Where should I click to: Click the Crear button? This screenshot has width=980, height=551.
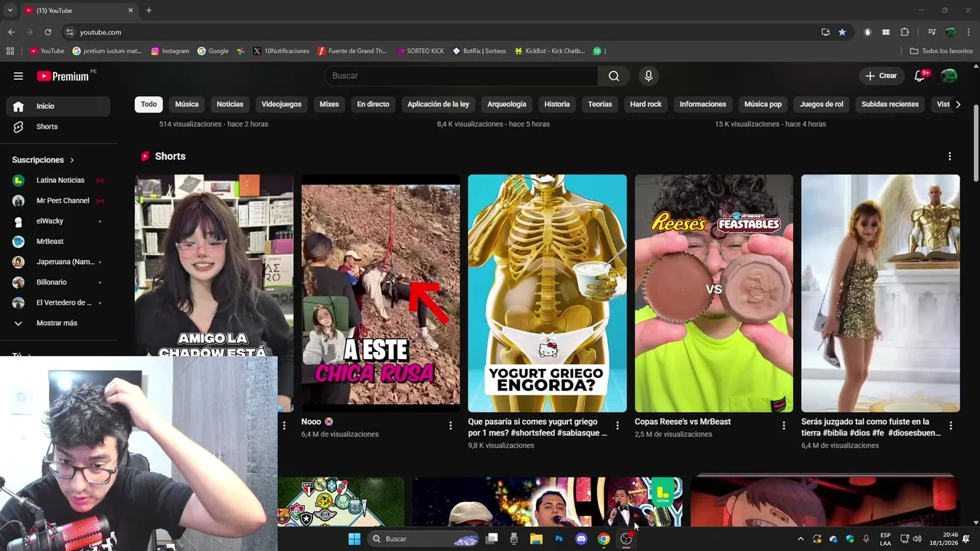pyautogui.click(x=881, y=76)
